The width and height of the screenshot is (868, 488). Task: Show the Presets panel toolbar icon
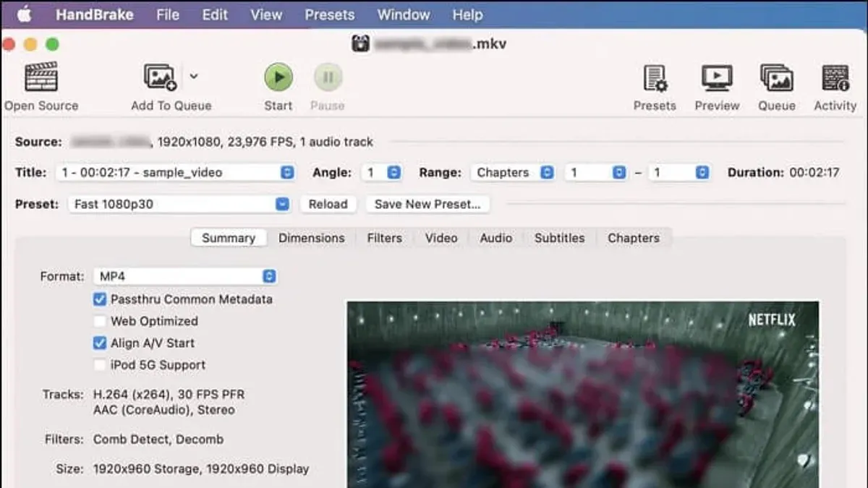[x=655, y=78]
